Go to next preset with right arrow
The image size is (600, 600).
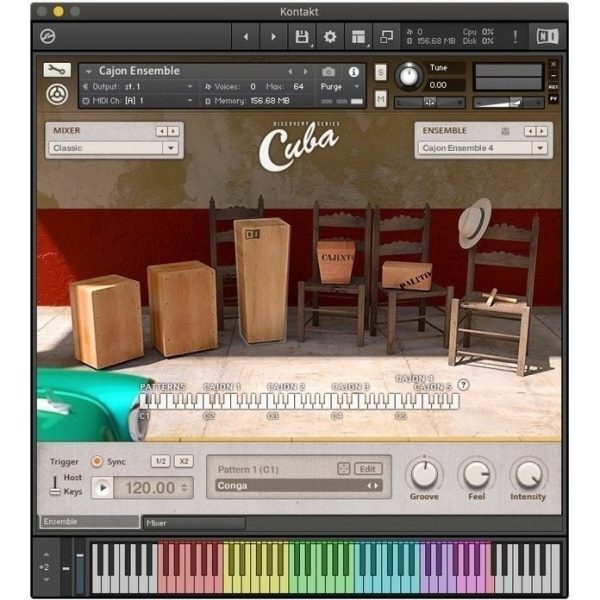(x=273, y=37)
